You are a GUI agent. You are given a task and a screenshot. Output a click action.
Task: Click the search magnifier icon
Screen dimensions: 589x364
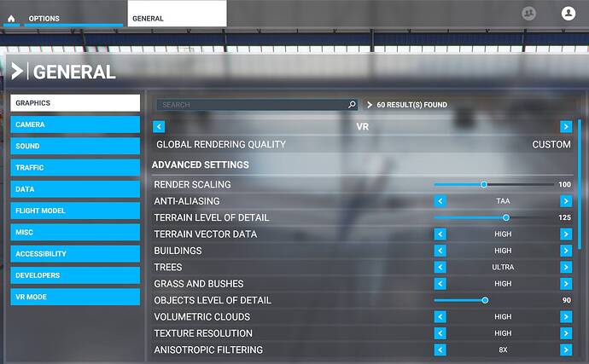(352, 105)
